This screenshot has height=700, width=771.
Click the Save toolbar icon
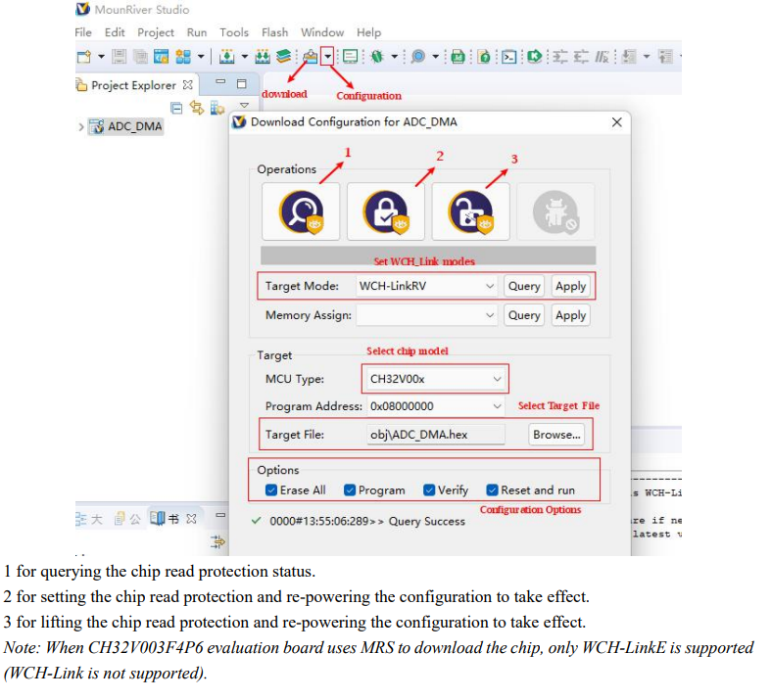[119, 57]
